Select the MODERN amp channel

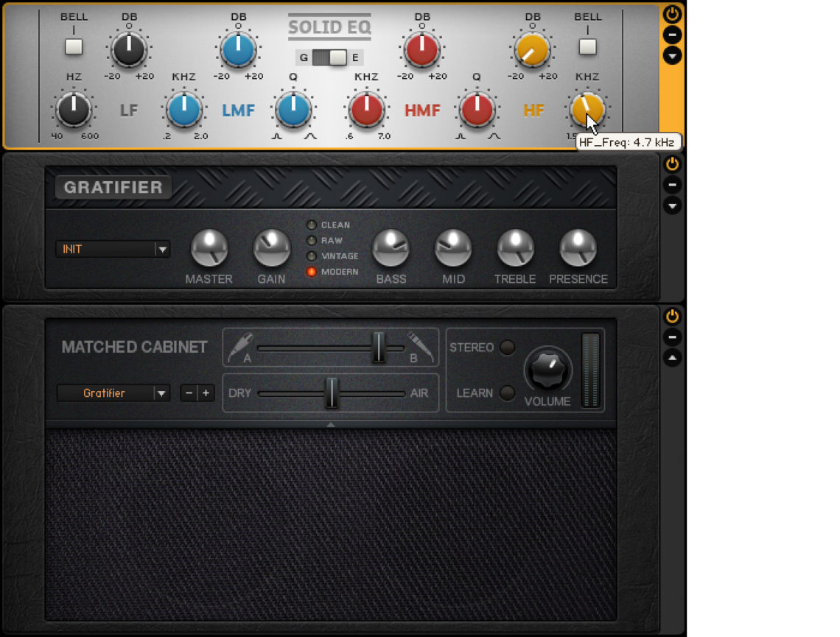(x=312, y=271)
